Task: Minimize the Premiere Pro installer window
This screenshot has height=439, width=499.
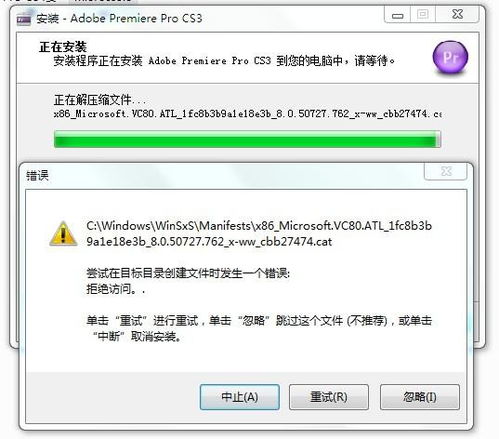Action: coord(397,14)
